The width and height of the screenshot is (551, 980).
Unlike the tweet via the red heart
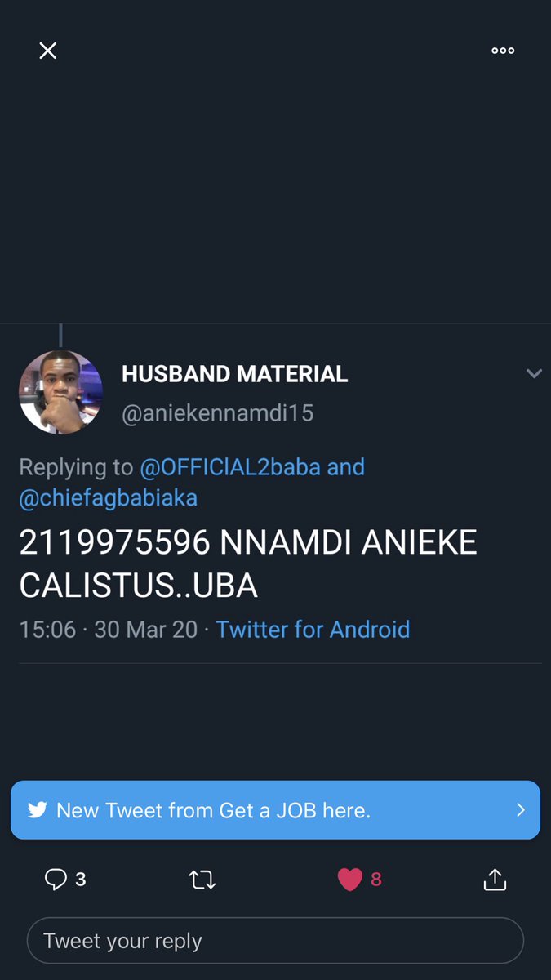pos(349,880)
